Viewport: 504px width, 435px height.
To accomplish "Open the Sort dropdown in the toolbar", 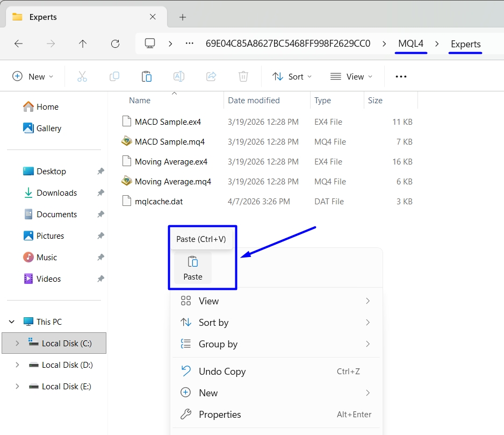I will pyautogui.click(x=292, y=76).
